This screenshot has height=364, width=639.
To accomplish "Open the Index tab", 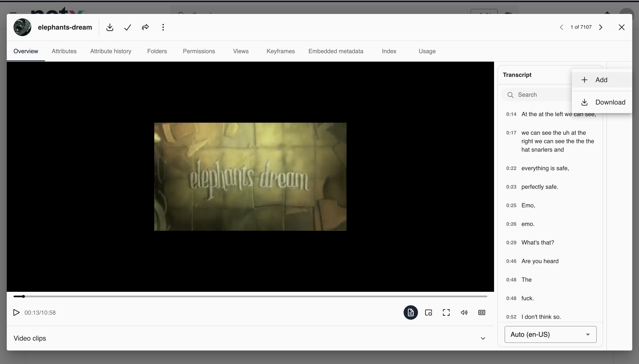I will (389, 51).
